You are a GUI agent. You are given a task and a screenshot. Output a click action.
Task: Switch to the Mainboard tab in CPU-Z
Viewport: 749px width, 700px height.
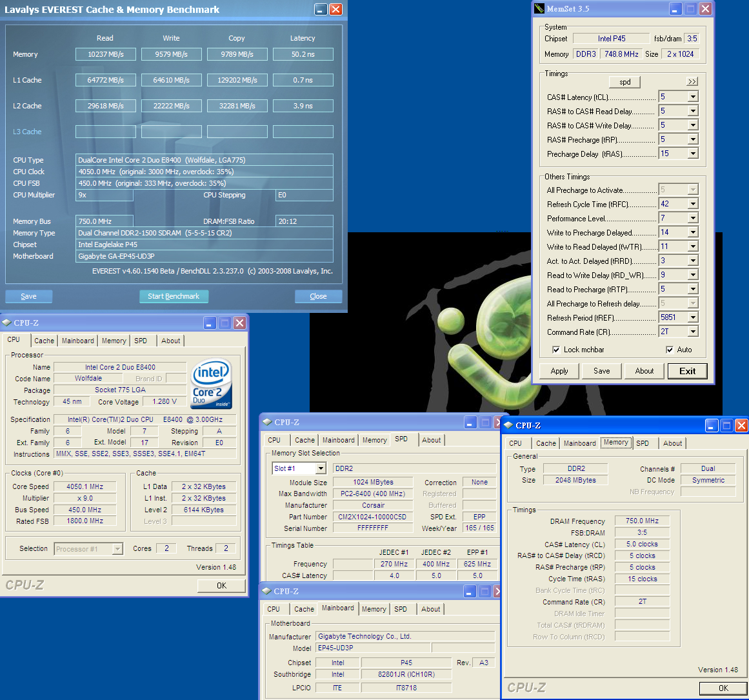(x=77, y=341)
